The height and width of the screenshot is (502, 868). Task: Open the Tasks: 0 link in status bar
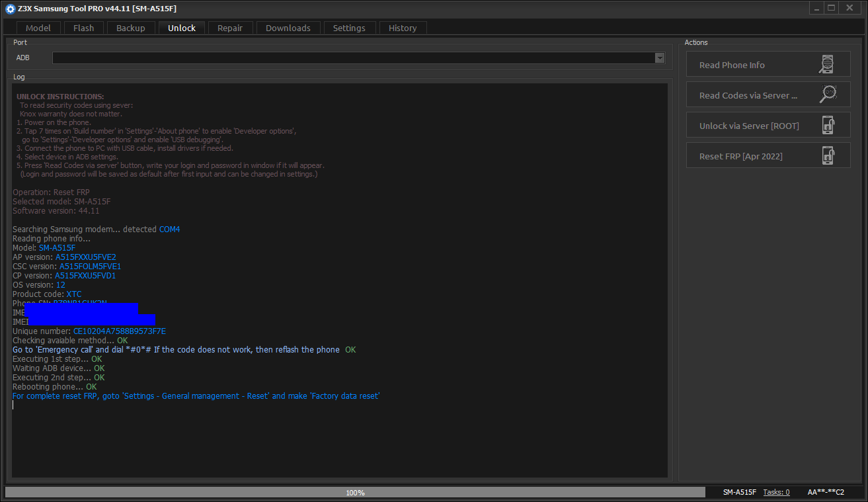click(x=776, y=492)
